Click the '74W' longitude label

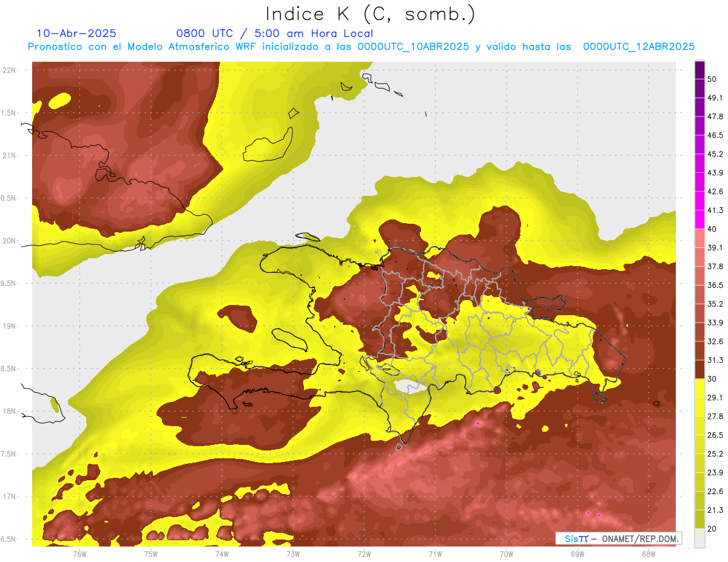(221, 554)
